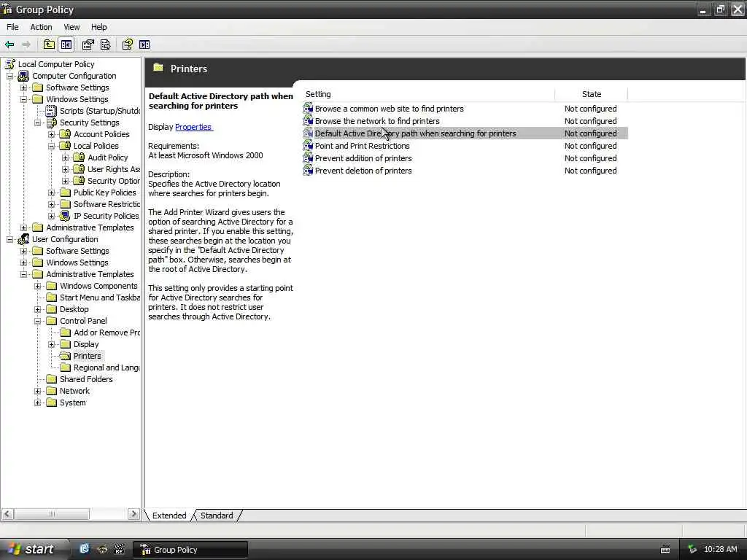
Task: Click the Group Policy taskbar button
Action: [x=190, y=550]
